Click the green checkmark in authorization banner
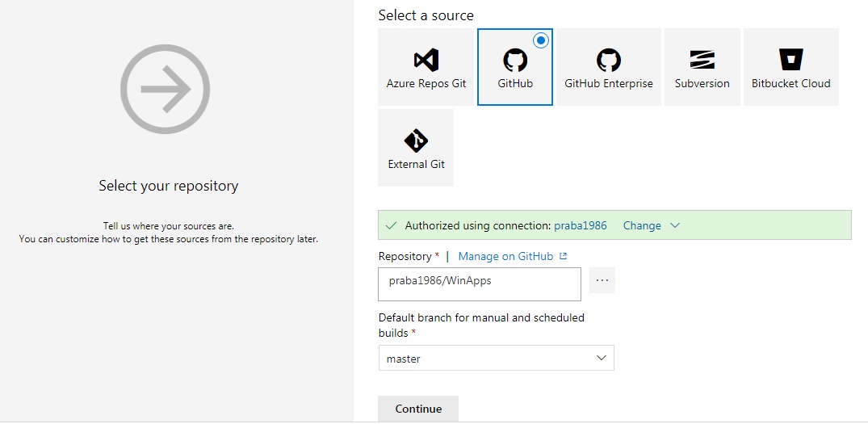 coord(392,225)
